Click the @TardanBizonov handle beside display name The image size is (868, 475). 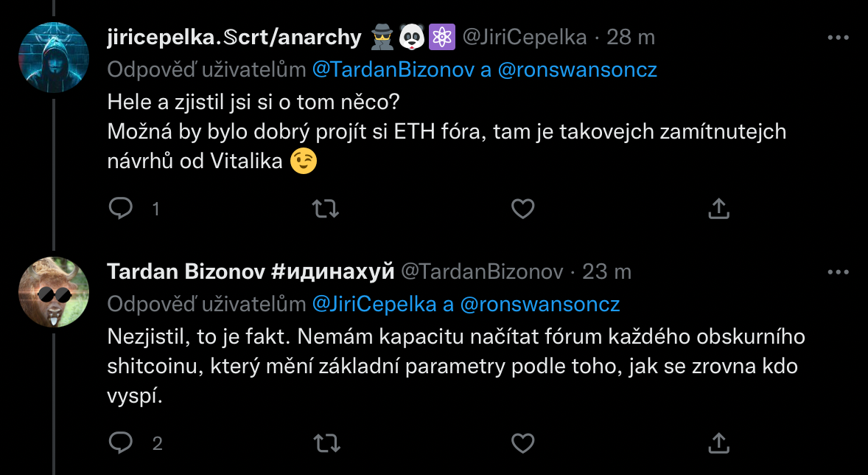click(481, 271)
